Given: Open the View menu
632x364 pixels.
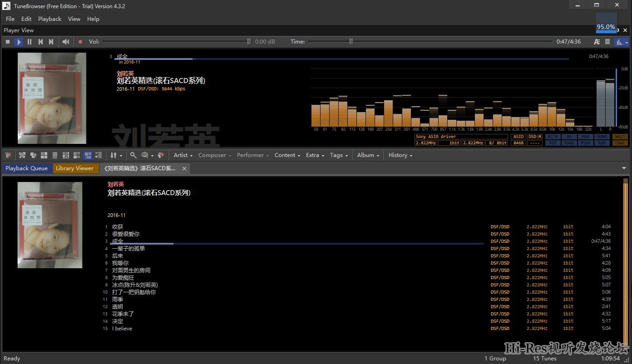Looking at the screenshot, I should [74, 19].
